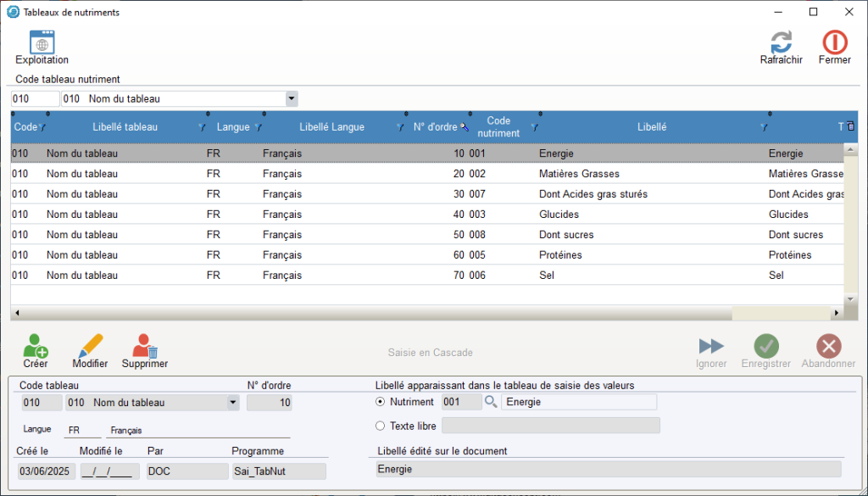Select the Nutriment radio button
Screen dimensions: 868x496
pos(380,402)
